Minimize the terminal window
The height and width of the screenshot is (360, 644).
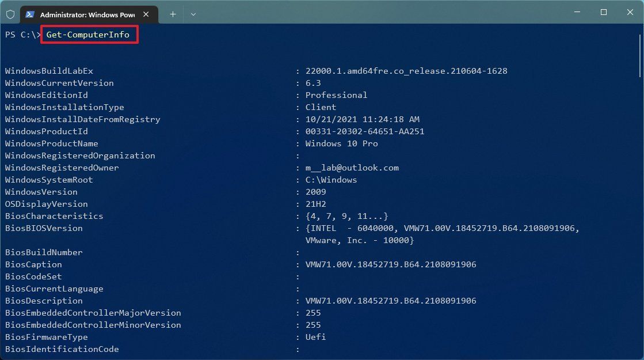click(x=577, y=12)
